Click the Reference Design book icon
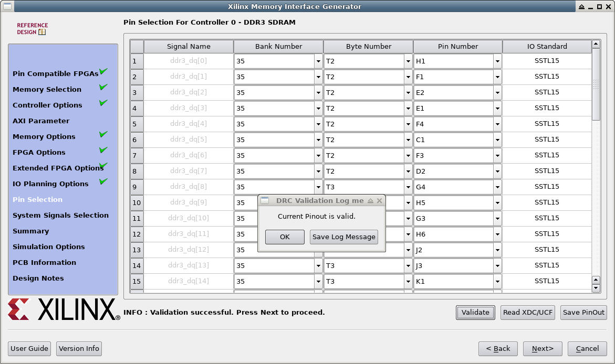This screenshot has height=364, width=615. [42, 32]
